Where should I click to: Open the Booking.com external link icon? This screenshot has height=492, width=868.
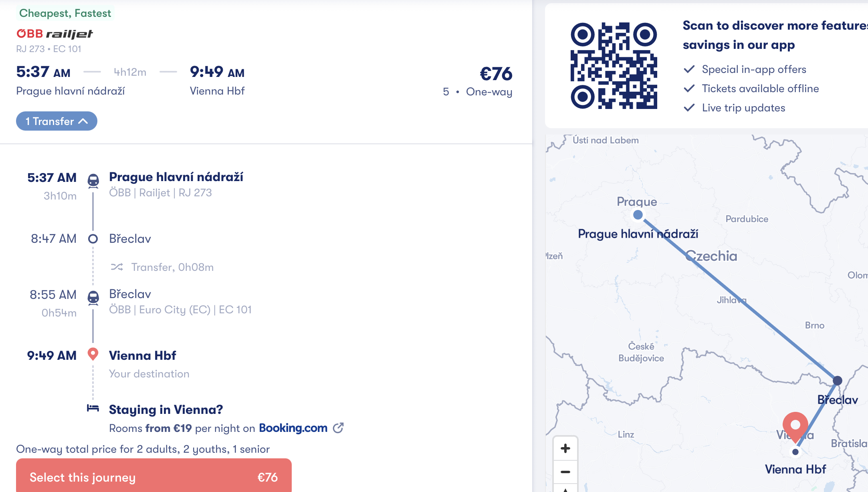point(338,428)
